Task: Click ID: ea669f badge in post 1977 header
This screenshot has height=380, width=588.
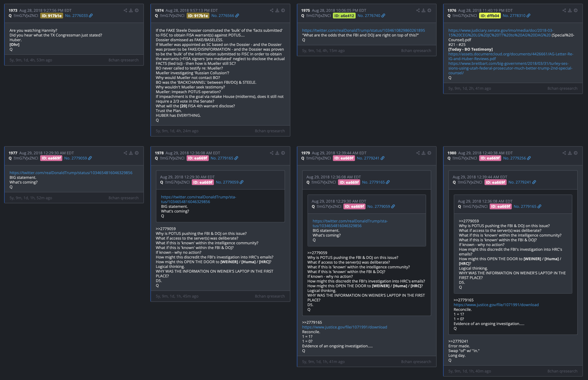Action: click(51, 158)
